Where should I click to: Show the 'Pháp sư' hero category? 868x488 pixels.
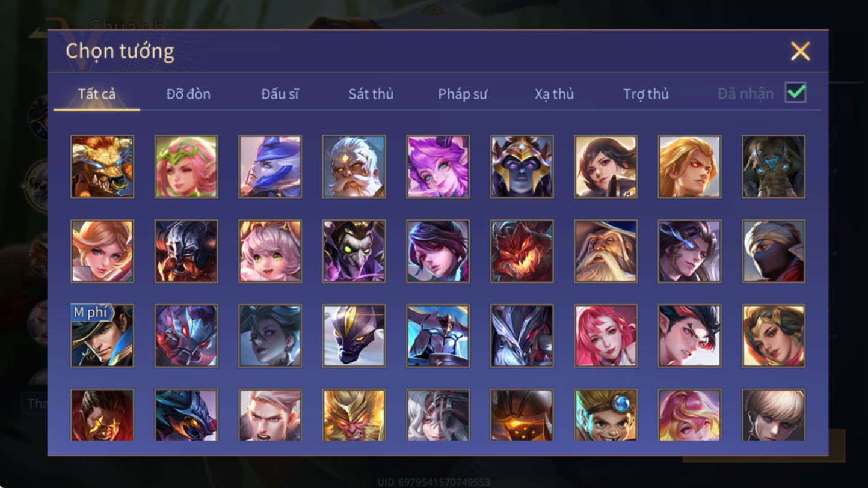(463, 94)
